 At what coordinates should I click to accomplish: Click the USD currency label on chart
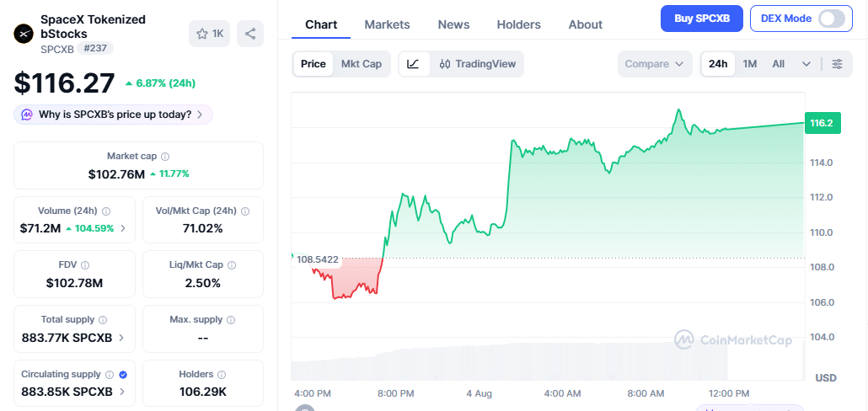tap(825, 378)
